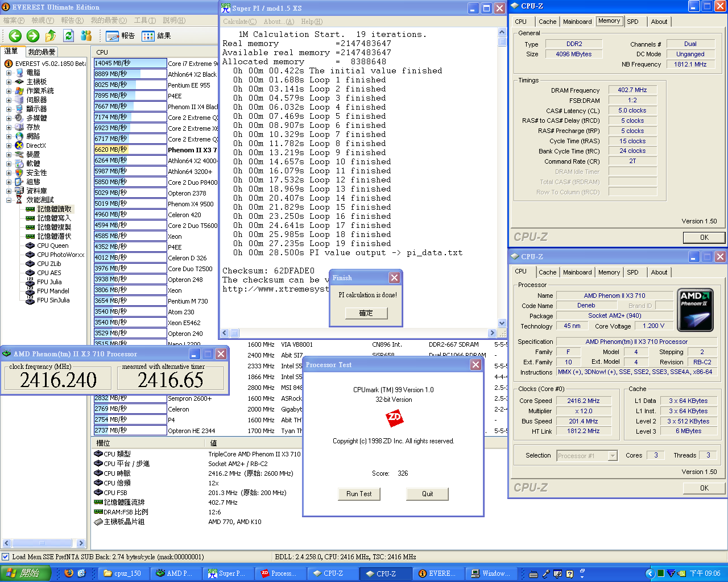
Task: Expand the 主機板 motherboard tree node
Action: (x=9, y=82)
